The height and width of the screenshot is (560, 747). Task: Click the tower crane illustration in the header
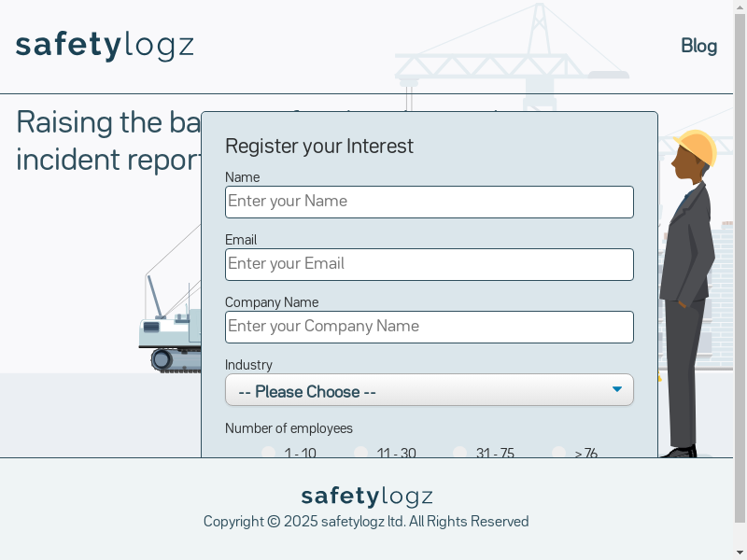point(523,58)
